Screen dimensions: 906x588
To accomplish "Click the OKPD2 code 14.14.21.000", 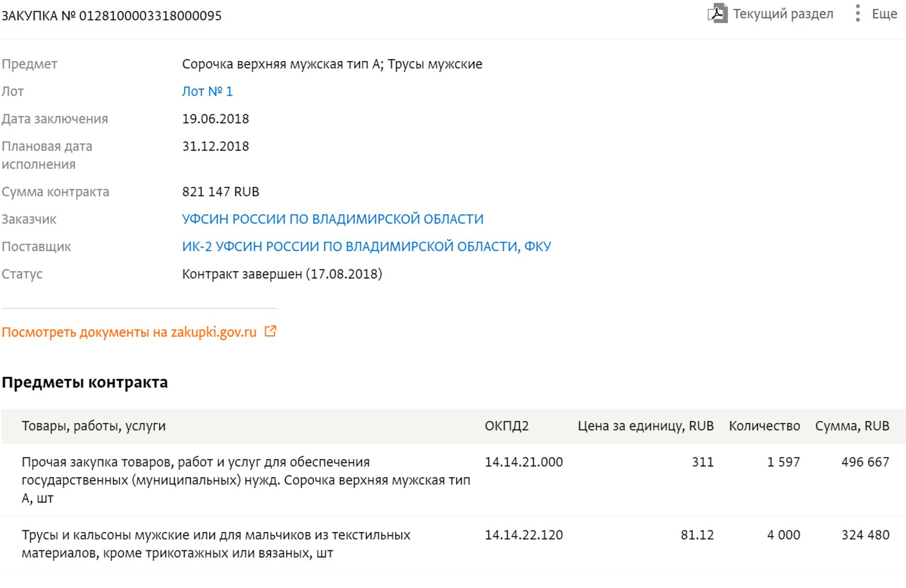I will click(524, 462).
